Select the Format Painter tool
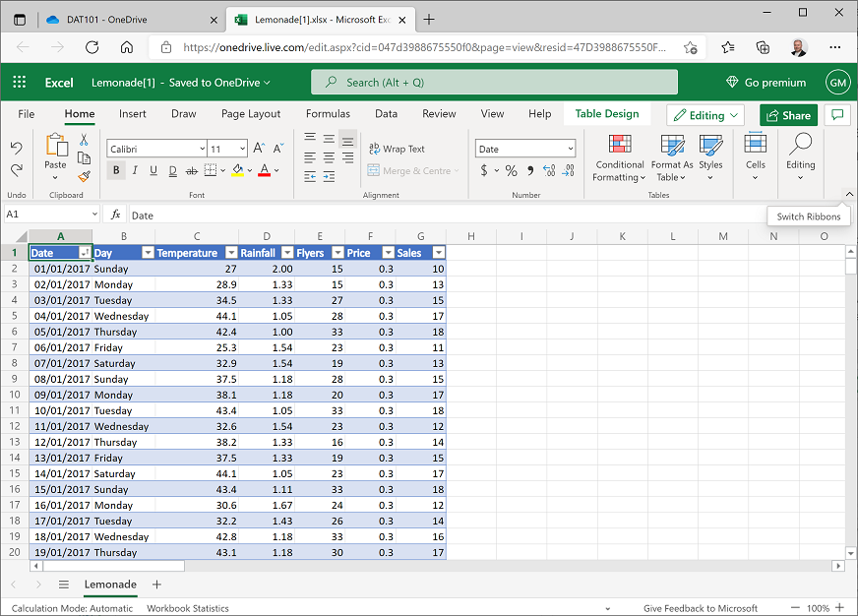Viewport: 858px width, 616px height. 84,175
